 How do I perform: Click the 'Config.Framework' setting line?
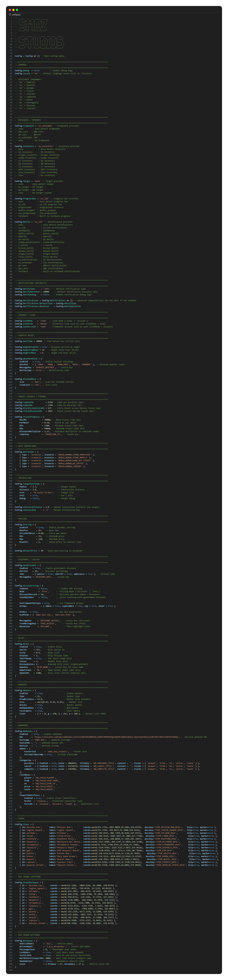pyautogui.click(x=47, y=126)
